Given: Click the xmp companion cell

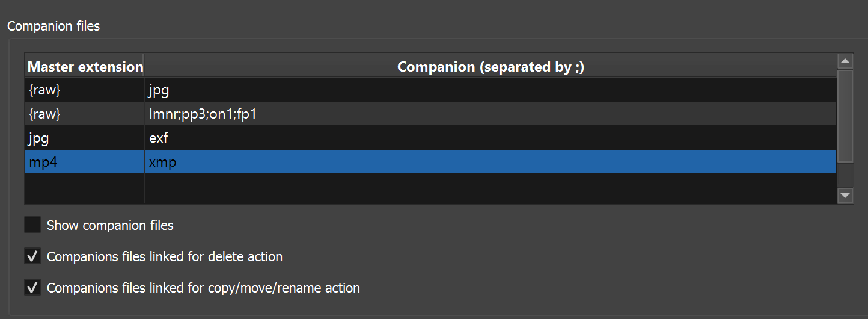Looking at the screenshot, I should tap(490, 162).
